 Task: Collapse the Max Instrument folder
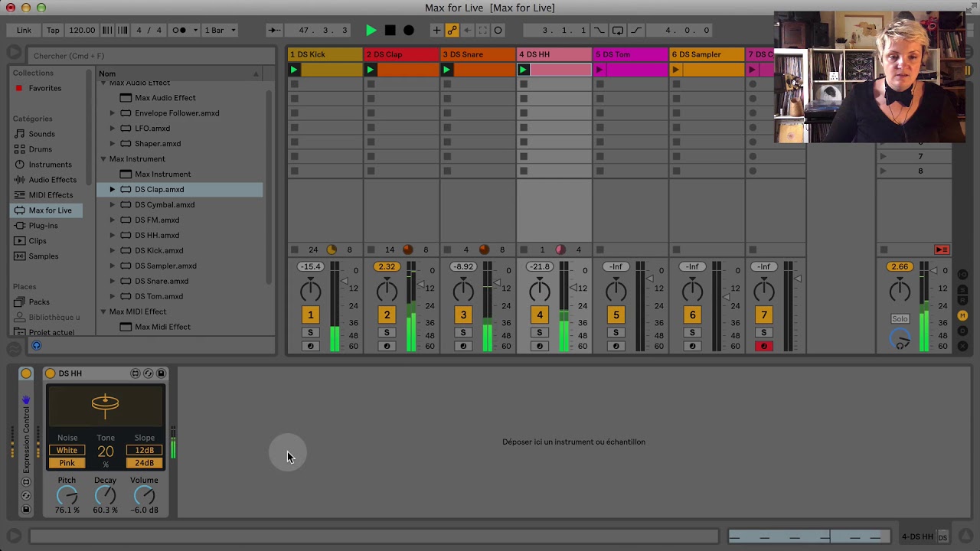103,159
